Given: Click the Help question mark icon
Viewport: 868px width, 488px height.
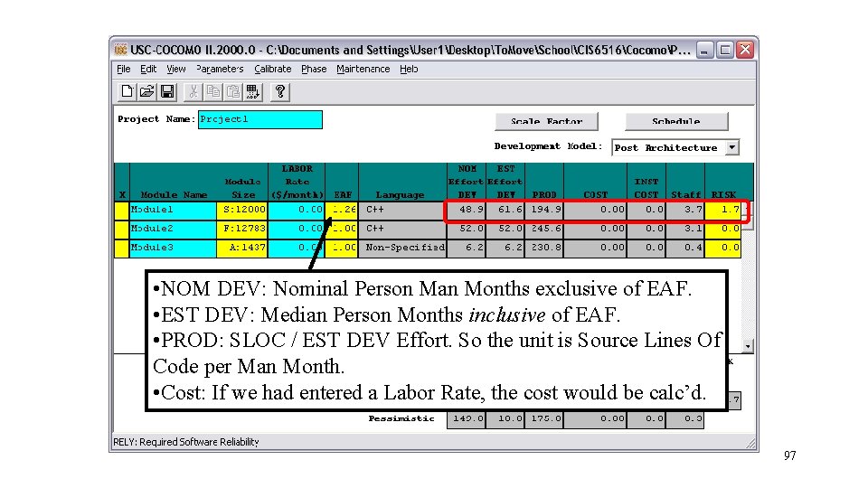Looking at the screenshot, I should pyautogui.click(x=280, y=91).
